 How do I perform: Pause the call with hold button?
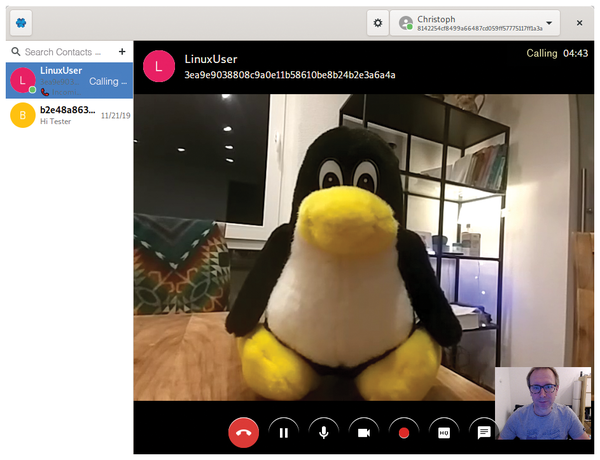(284, 432)
